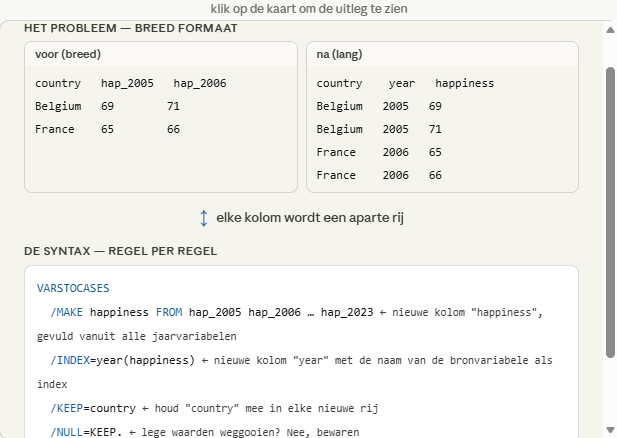Click the hint 'klik op de kaart om de uitleg te zien'
The width and height of the screenshot is (617, 438).
[309, 9]
